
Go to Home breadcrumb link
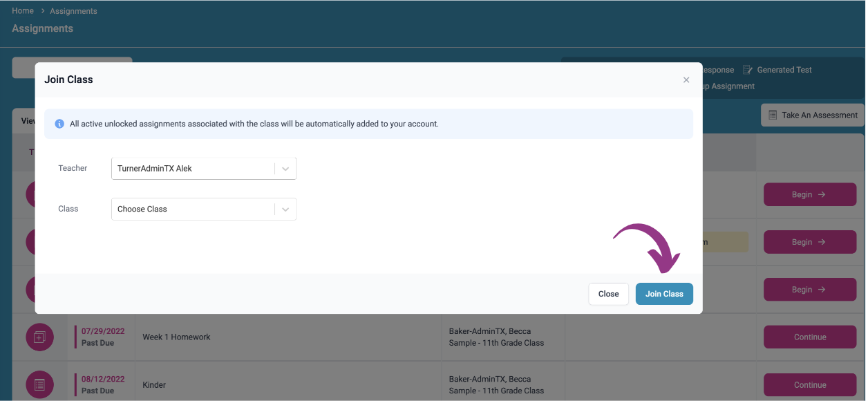pyautogui.click(x=23, y=11)
